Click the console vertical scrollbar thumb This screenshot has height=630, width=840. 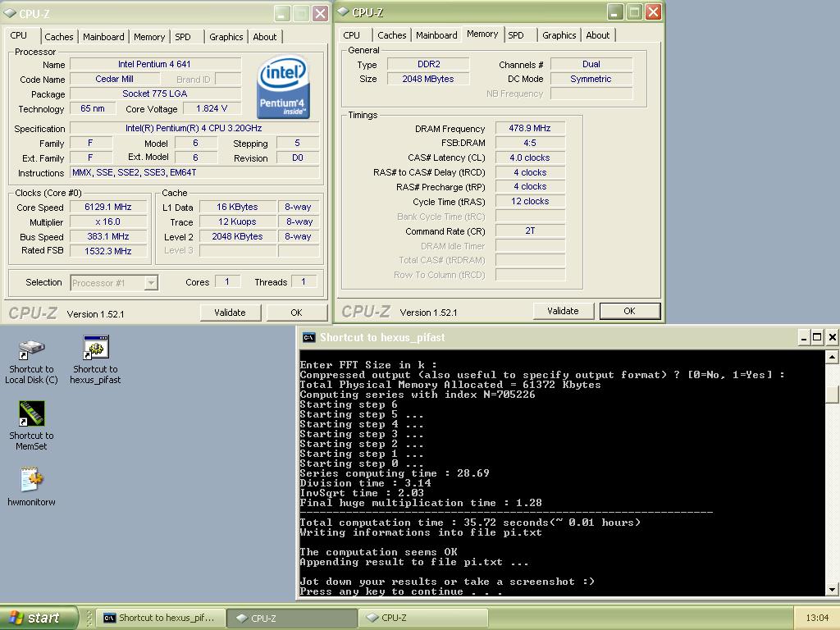click(832, 395)
